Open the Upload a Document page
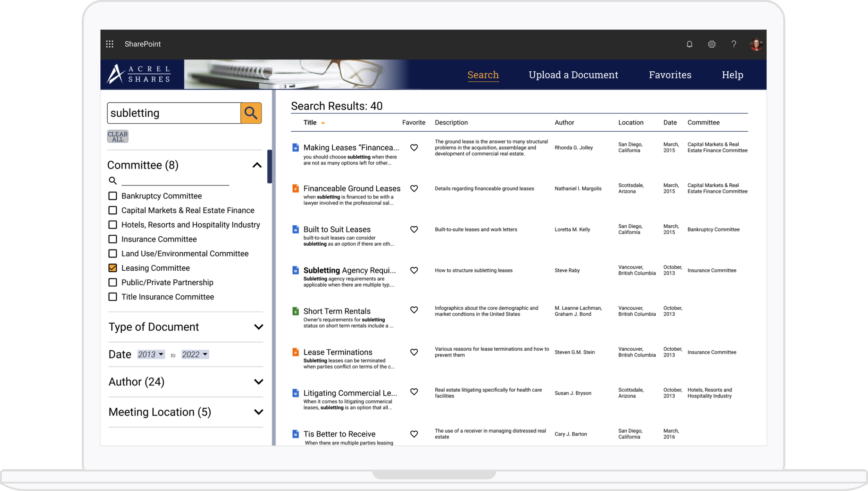 click(x=573, y=74)
